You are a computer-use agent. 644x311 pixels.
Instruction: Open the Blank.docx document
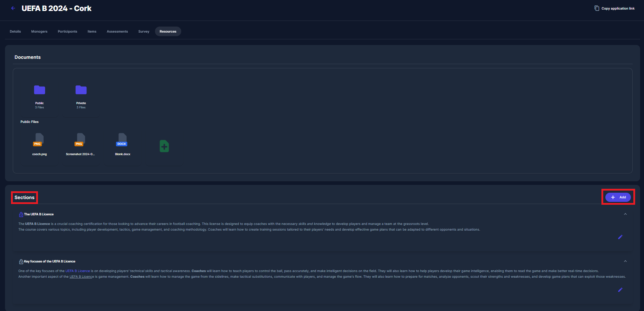[x=122, y=140]
